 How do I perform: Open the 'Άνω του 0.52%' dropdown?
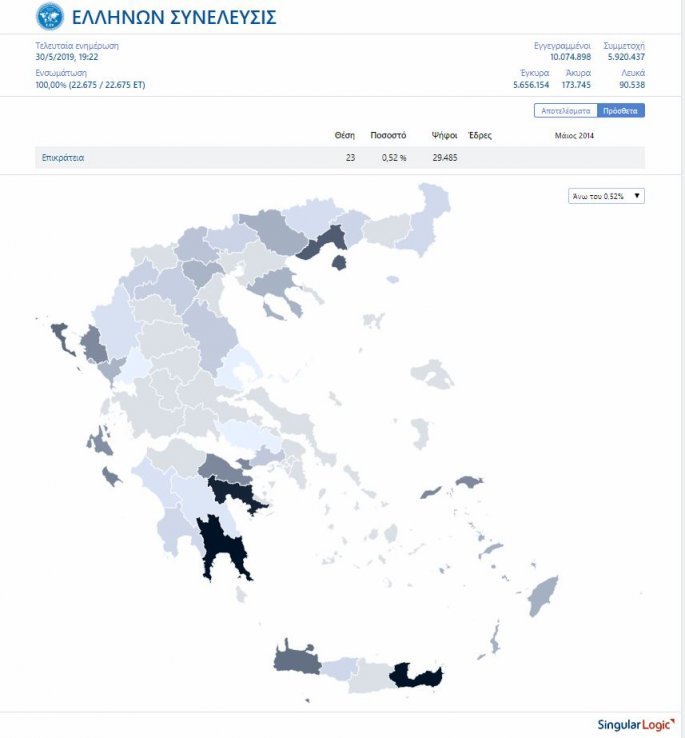pyautogui.click(x=606, y=196)
